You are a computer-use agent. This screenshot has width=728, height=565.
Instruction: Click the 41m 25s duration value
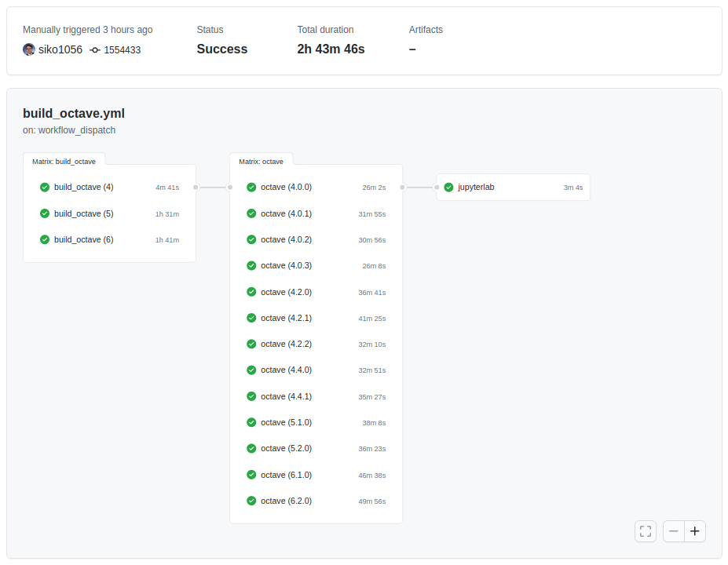(x=372, y=319)
